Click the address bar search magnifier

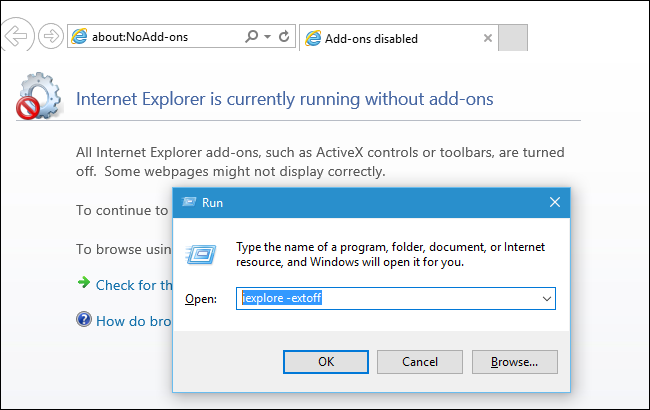[x=252, y=37]
